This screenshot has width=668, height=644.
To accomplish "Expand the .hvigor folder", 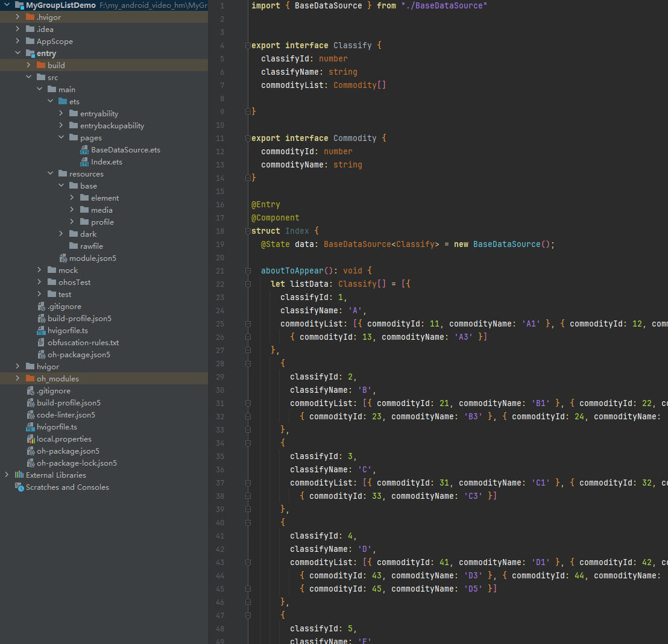I will tap(17, 17).
